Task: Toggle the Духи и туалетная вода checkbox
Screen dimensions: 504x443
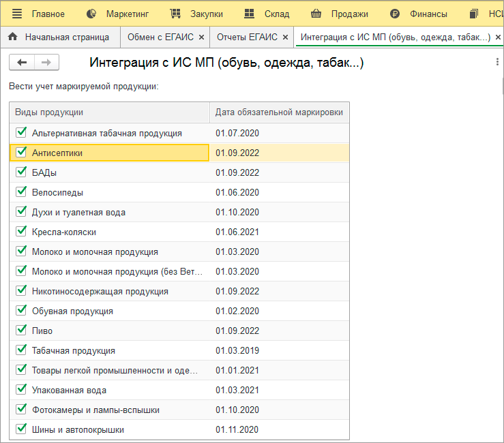Action: (x=21, y=211)
